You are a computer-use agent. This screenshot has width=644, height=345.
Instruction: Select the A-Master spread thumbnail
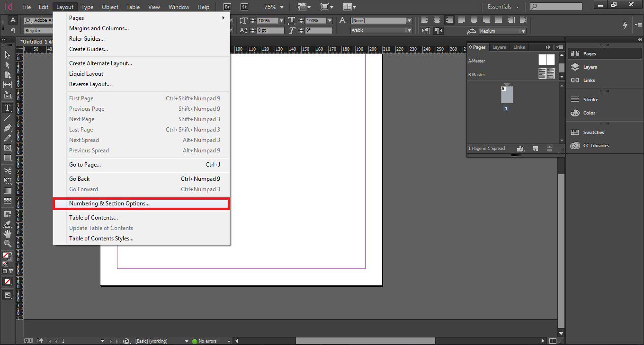click(x=546, y=60)
